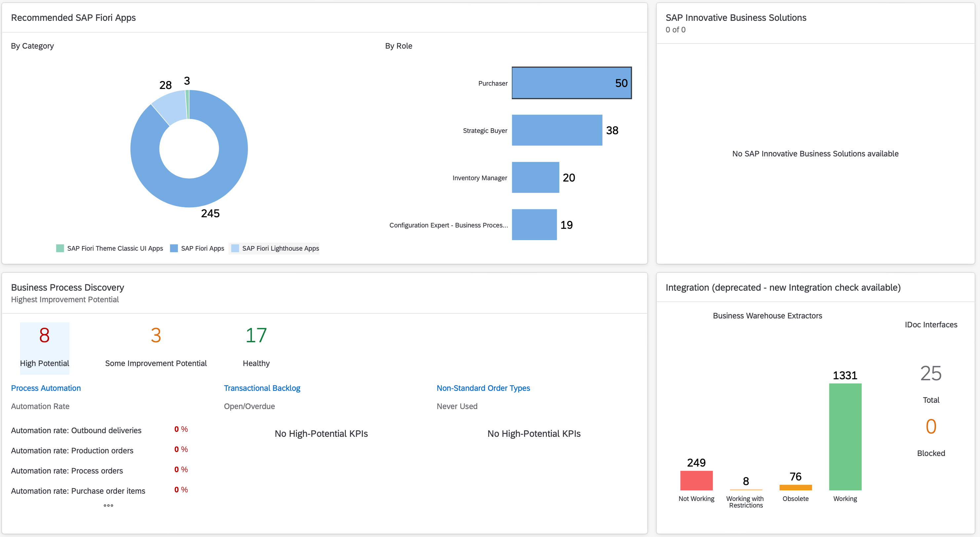This screenshot has height=537, width=980.
Task: Click the Process Automation link
Action: tap(46, 388)
